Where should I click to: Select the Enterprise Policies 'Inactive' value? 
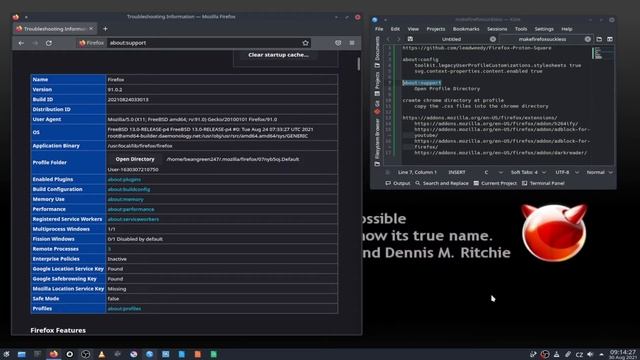point(117,259)
